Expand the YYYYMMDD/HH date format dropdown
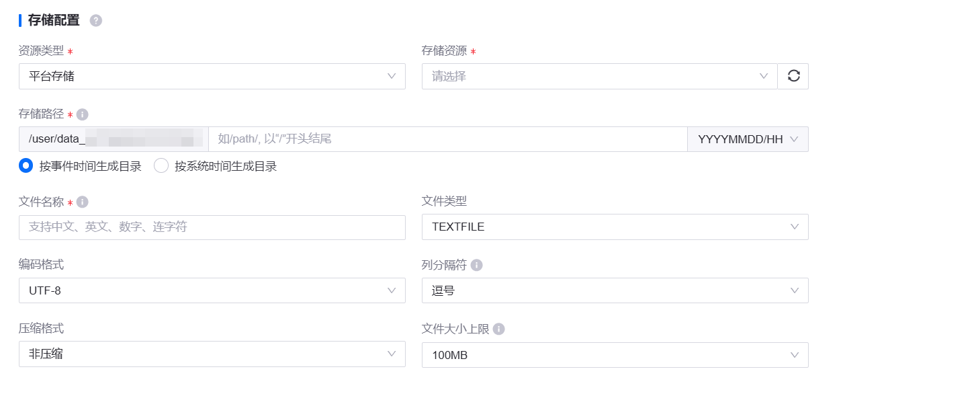Image resolution: width=980 pixels, height=394 pixels. point(748,139)
